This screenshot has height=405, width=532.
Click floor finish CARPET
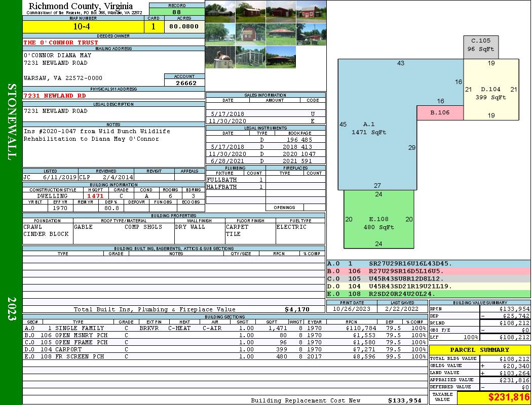pyautogui.click(x=237, y=227)
